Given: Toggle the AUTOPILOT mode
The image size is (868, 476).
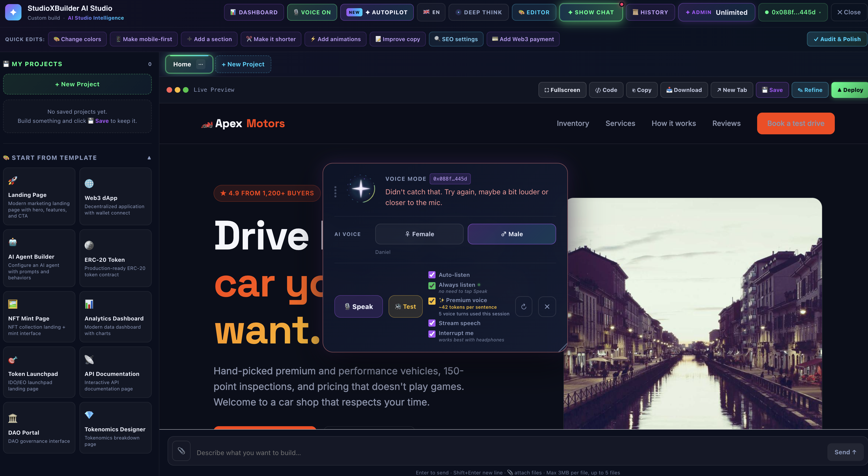Looking at the screenshot, I should click(x=377, y=13).
